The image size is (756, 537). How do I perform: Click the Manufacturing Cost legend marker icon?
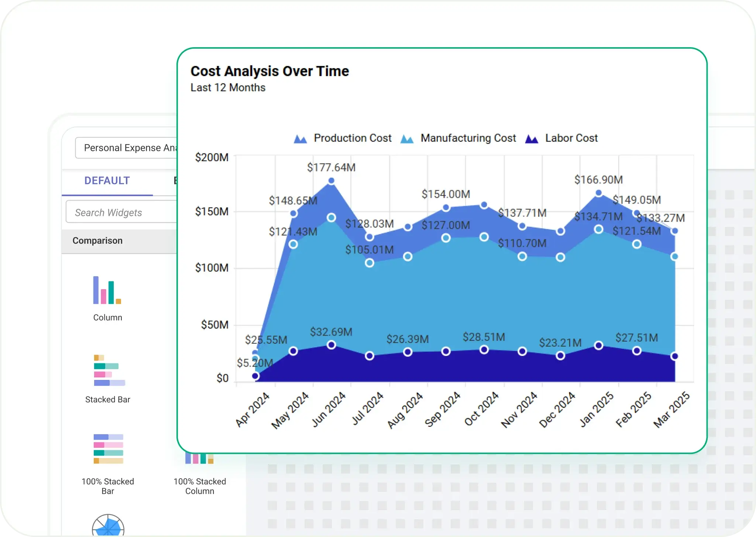coord(407,138)
